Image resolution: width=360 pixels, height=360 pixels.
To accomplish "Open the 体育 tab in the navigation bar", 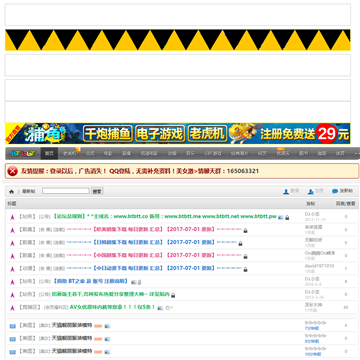I will (340, 154).
